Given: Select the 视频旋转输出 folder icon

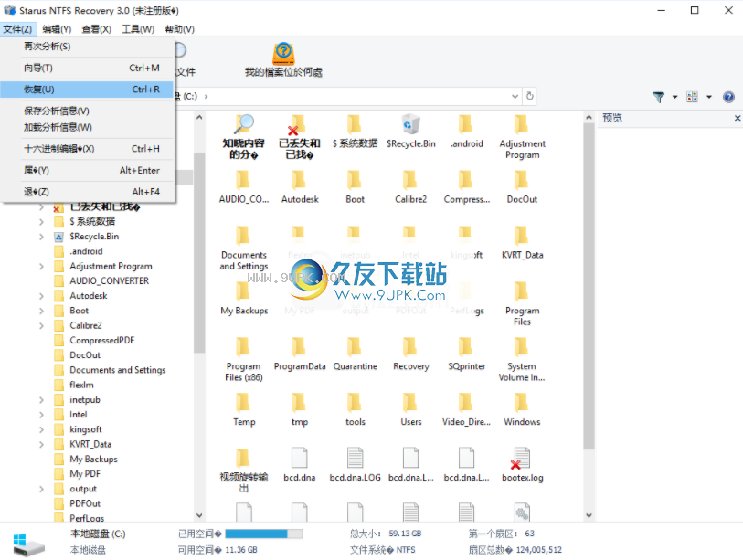Looking at the screenshot, I should click(244, 459).
